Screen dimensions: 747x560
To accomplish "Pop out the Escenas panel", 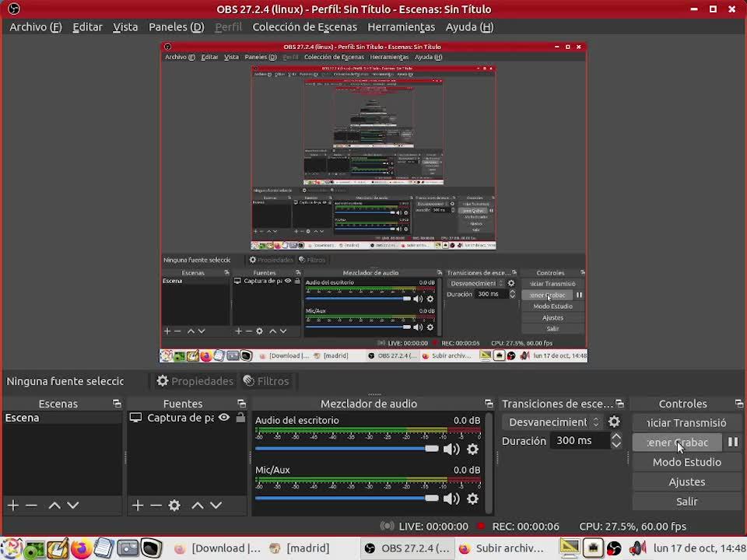I will [117, 404].
